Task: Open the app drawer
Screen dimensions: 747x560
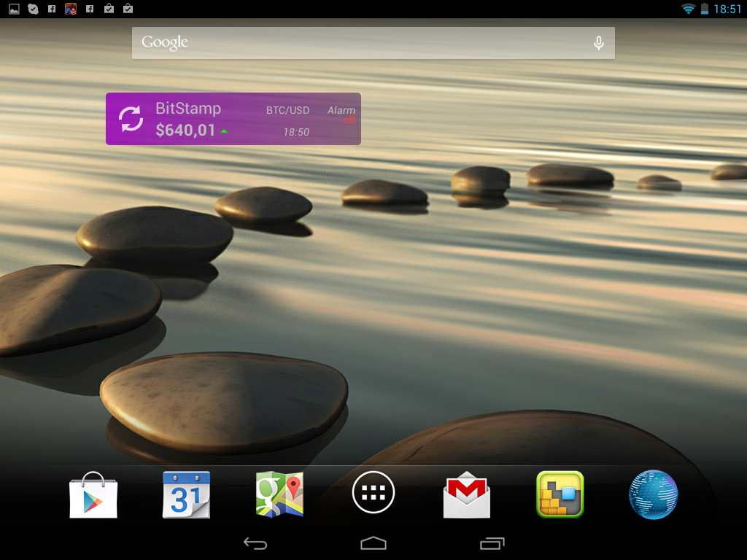Action: click(373, 492)
